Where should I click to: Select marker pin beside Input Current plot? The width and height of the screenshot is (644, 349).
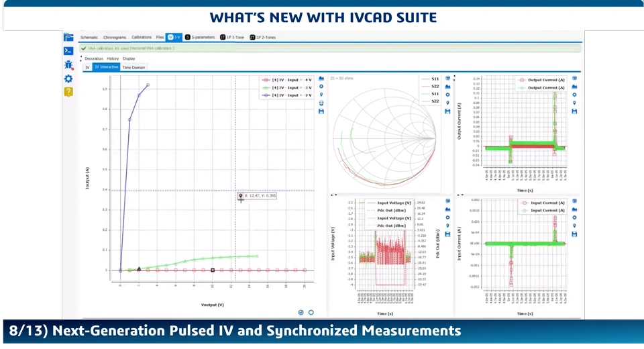[x=574, y=226]
